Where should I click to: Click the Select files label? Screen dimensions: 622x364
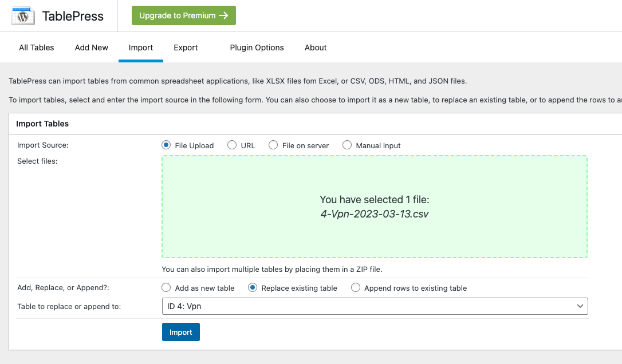pyautogui.click(x=37, y=161)
